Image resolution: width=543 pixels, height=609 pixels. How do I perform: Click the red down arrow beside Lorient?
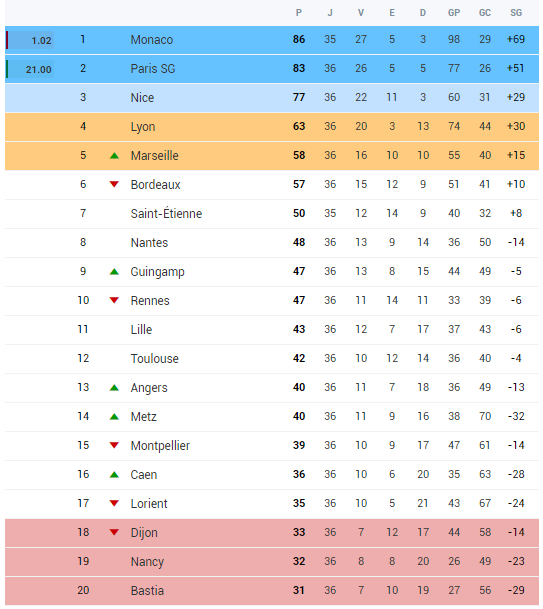pyautogui.click(x=114, y=503)
